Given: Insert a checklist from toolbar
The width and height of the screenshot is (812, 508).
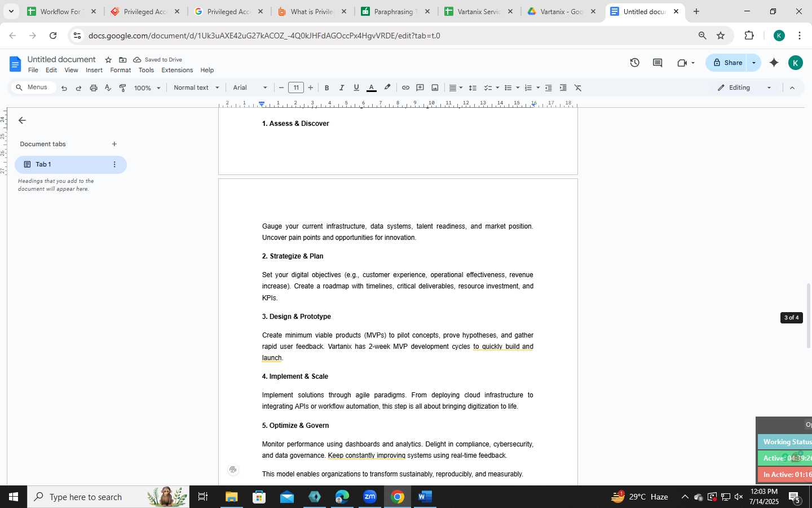Looking at the screenshot, I should point(488,88).
